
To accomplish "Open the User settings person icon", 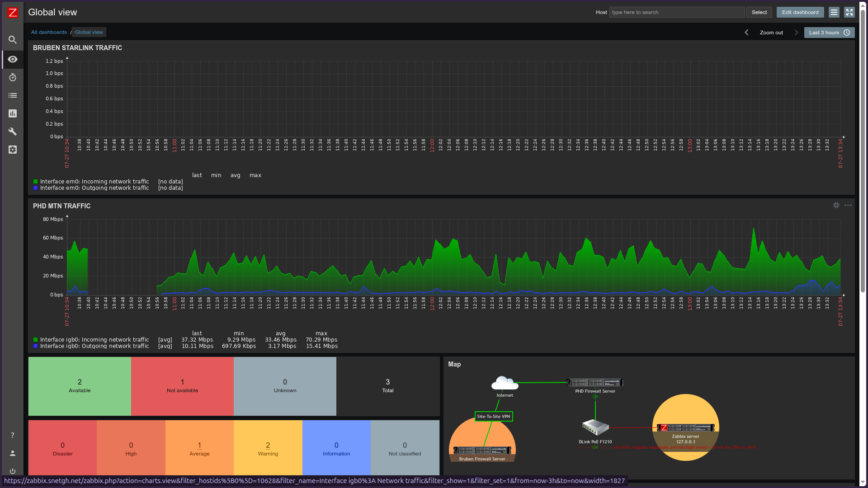I will click(13, 453).
